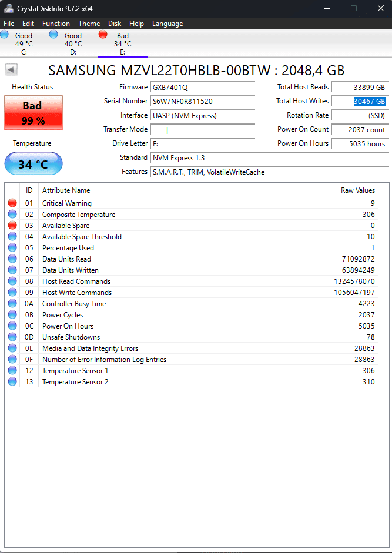Click the status icon for Temperature Sensor 1
The width and height of the screenshot is (392, 553).
tap(12, 370)
